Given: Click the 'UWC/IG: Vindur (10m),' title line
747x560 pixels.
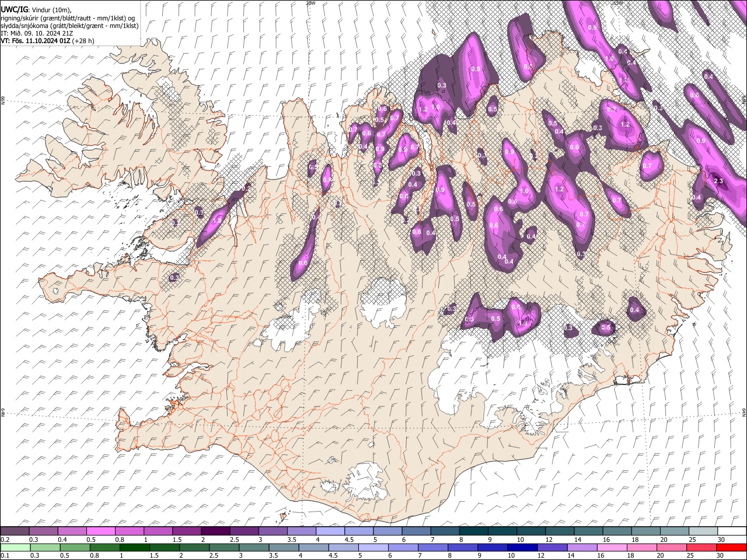Looking at the screenshot, I should coord(36,10).
